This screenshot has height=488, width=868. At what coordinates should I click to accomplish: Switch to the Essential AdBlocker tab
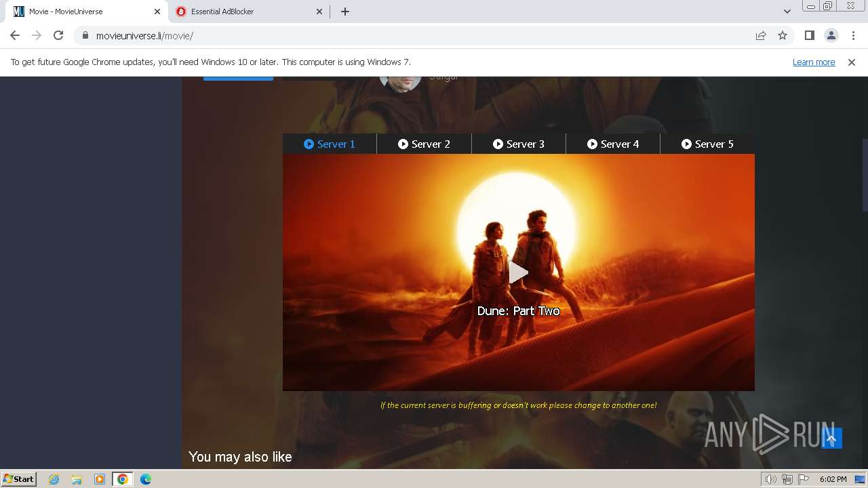(x=248, y=12)
